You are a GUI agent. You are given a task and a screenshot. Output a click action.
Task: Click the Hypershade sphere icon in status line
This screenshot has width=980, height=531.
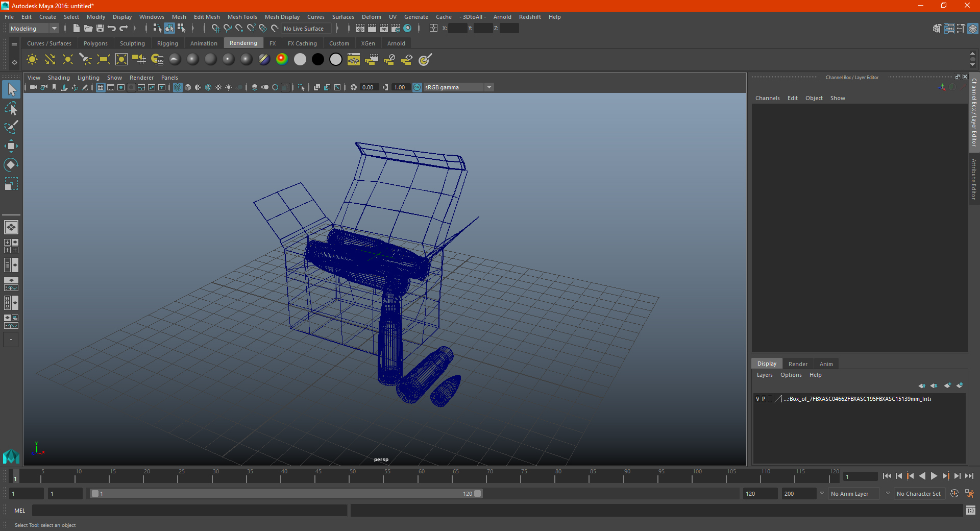pyautogui.click(x=408, y=29)
